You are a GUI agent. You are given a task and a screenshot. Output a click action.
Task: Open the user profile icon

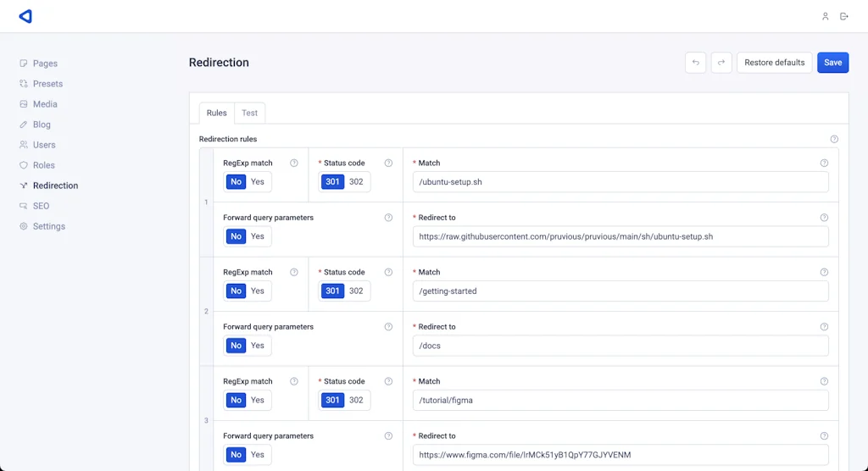825,16
